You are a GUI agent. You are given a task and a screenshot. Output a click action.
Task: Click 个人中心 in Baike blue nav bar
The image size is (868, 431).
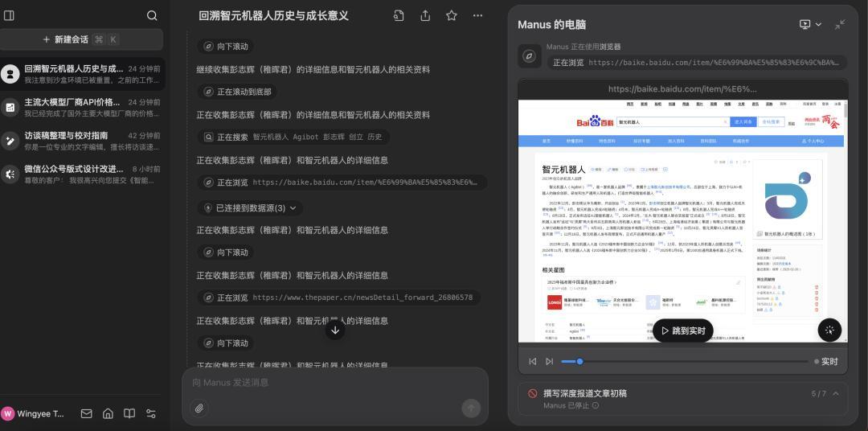813,141
